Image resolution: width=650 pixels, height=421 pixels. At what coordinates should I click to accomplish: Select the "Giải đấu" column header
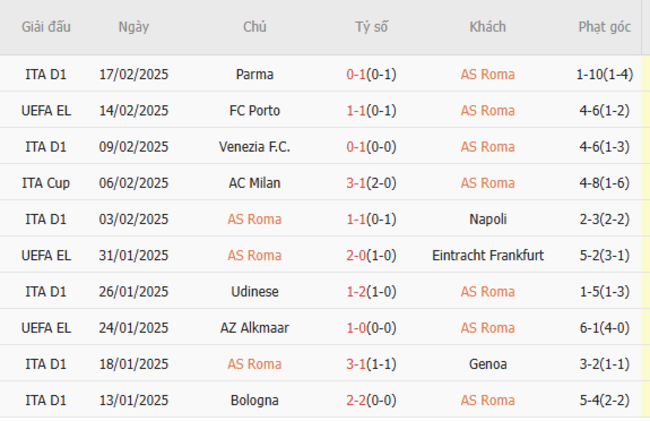pos(46,27)
